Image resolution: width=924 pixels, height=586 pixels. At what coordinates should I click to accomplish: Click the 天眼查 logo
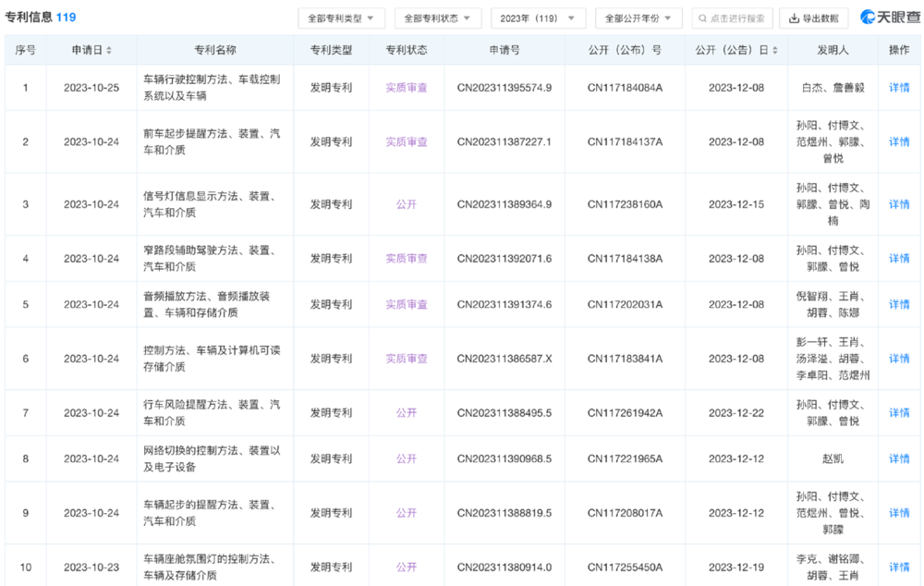(x=890, y=18)
